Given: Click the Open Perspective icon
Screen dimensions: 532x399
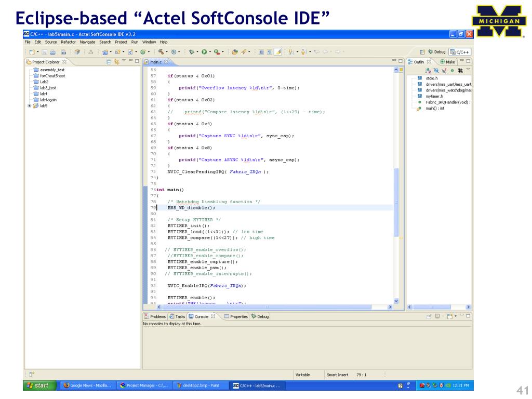Looking at the screenshot, I should pos(422,52).
